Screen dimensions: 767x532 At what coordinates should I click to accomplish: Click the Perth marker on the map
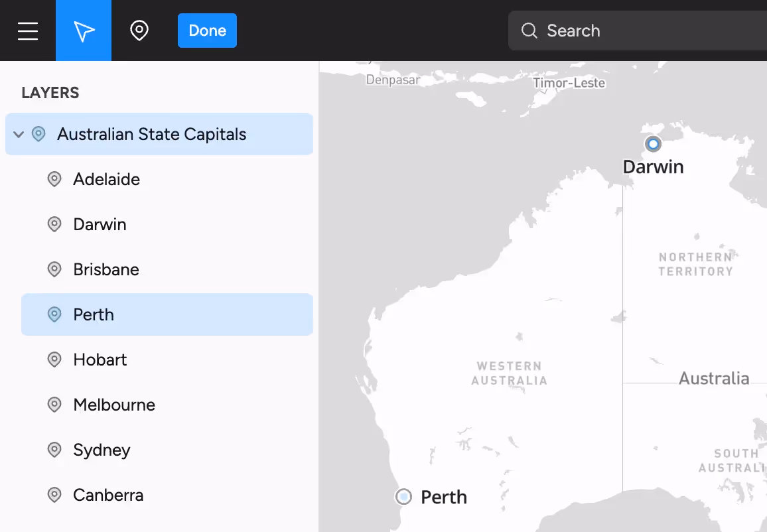click(x=403, y=496)
